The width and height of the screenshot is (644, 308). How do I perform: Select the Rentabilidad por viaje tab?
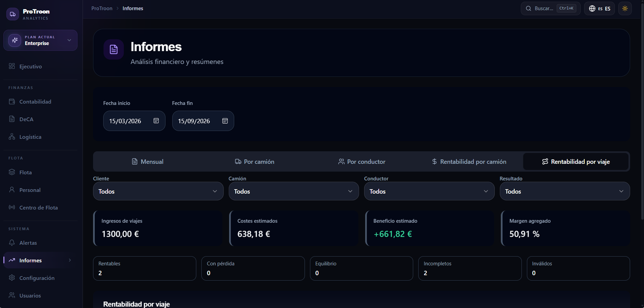575,162
